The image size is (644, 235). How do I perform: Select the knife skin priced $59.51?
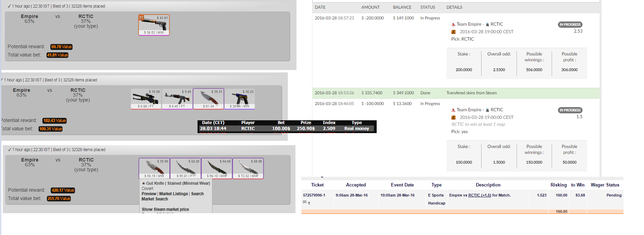[x=208, y=99]
